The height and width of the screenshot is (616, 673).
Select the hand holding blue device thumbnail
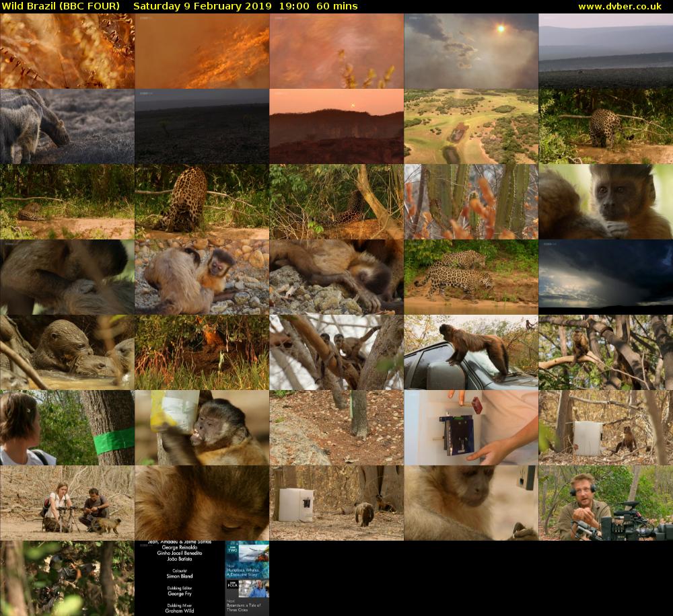[471, 428]
